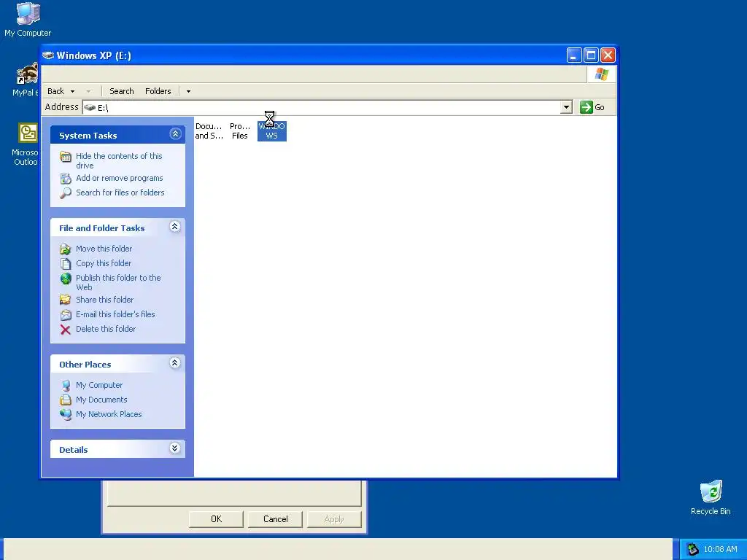Go Back in the Explorer toolbar
Viewport: 747px width, 560px height.
click(55, 91)
